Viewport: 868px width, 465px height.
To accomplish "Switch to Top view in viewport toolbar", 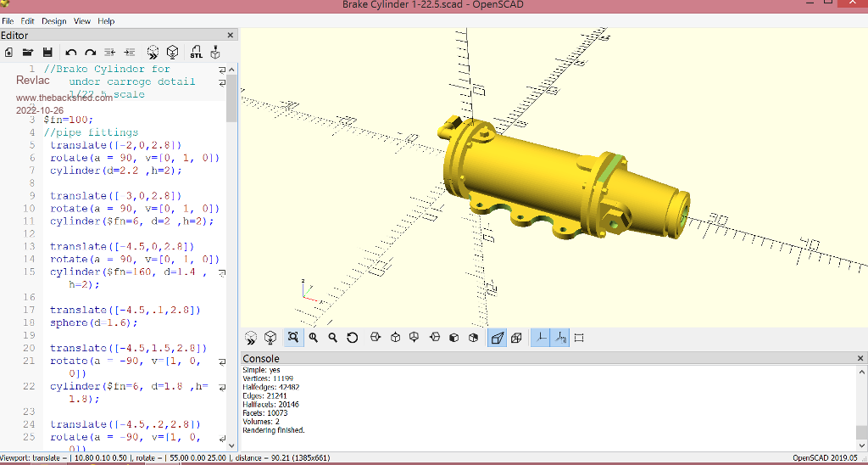I will tap(396, 338).
